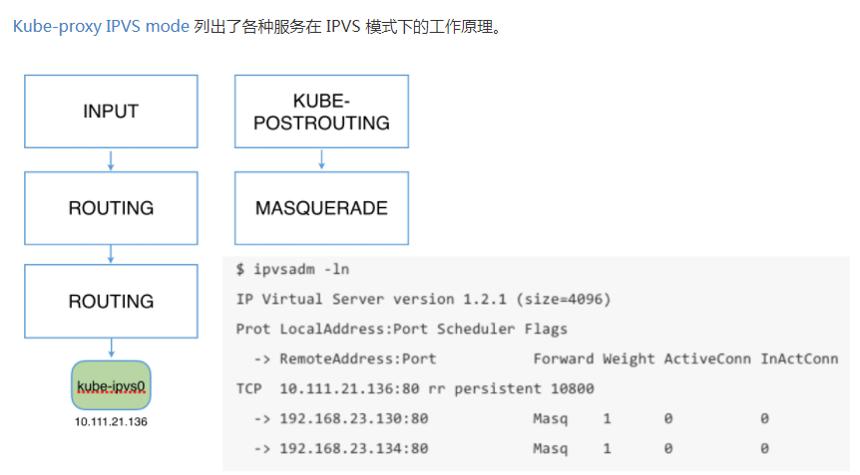The height and width of the screenshot is (475, 860).
Task: Click the TCP 10.111.21.136:80 entry
Action: [x=415, y=389]
